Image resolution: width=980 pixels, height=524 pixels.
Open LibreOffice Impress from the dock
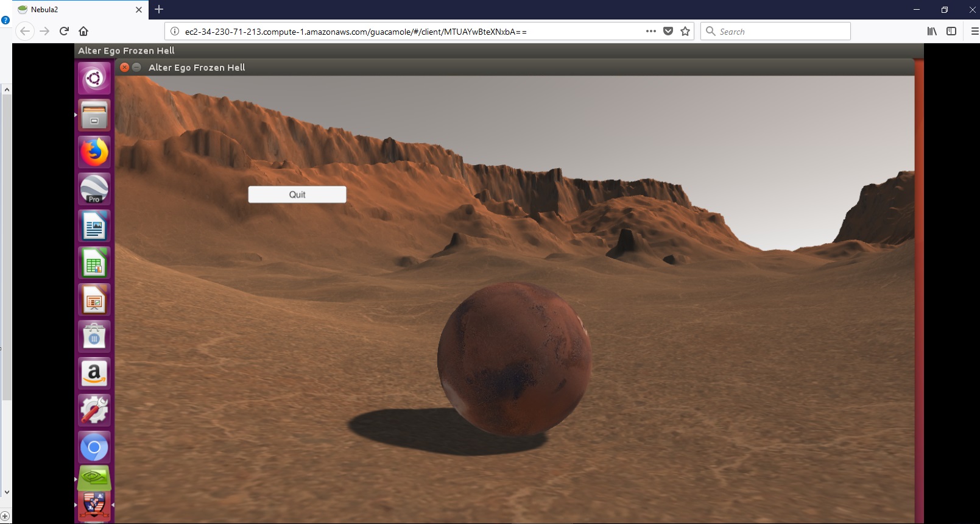[94, 300]
